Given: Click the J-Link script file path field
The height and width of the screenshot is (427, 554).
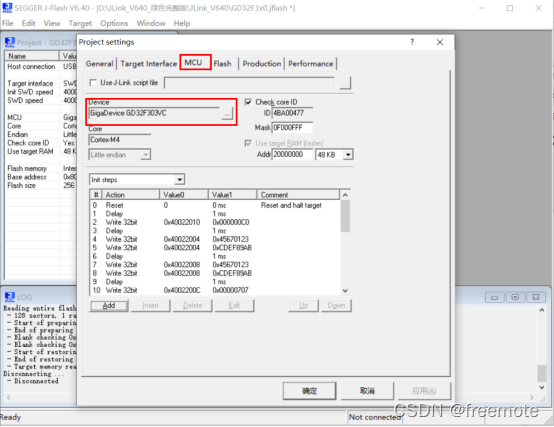Looking at the screenshot, I should [x=249, y=83].
